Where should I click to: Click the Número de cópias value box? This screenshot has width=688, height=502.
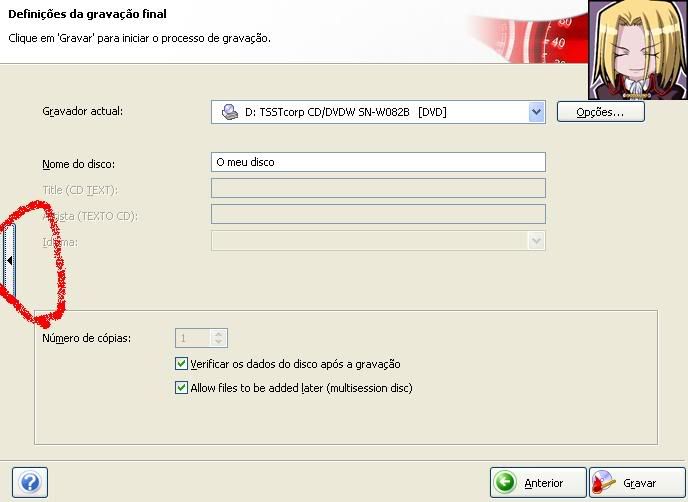(x=194, y=338)
